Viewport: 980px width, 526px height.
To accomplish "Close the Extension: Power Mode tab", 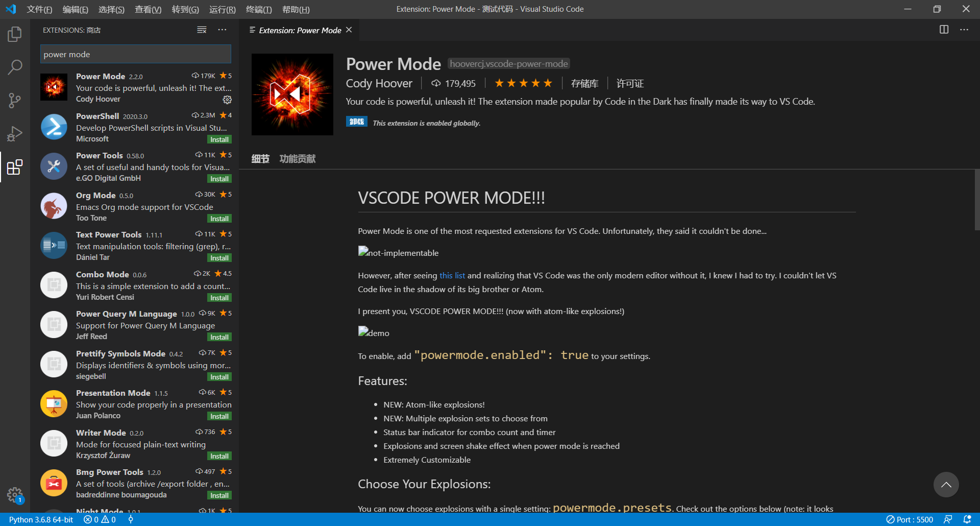I will 349,30.
